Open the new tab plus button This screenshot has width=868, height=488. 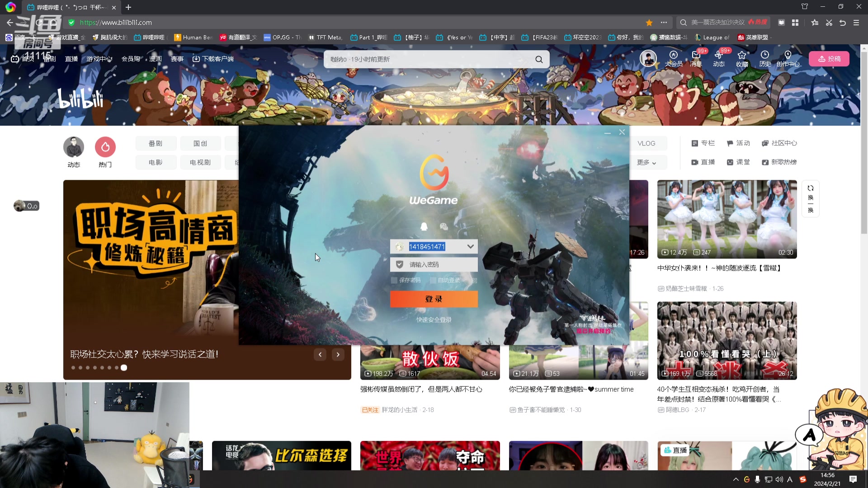(x=128, y=7)
